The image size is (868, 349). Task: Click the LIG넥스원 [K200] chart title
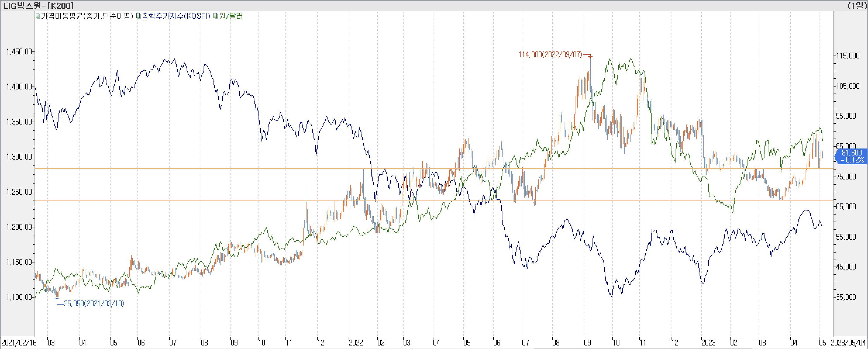[38, 5]
